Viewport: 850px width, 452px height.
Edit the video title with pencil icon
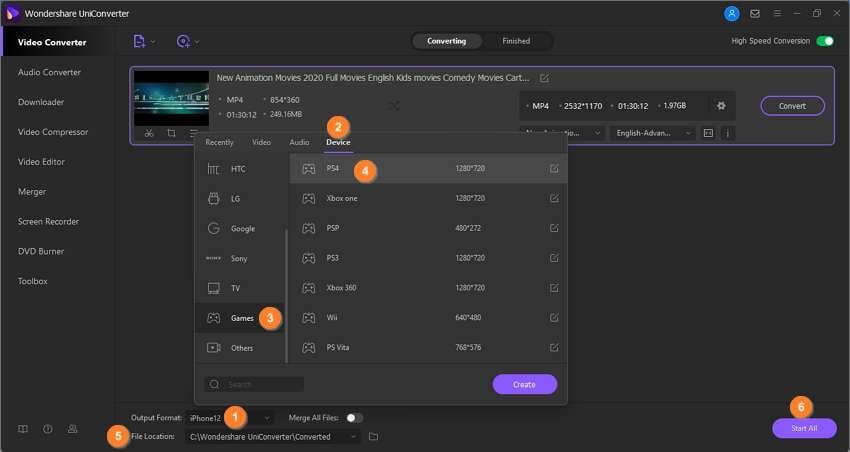[544, 78]
